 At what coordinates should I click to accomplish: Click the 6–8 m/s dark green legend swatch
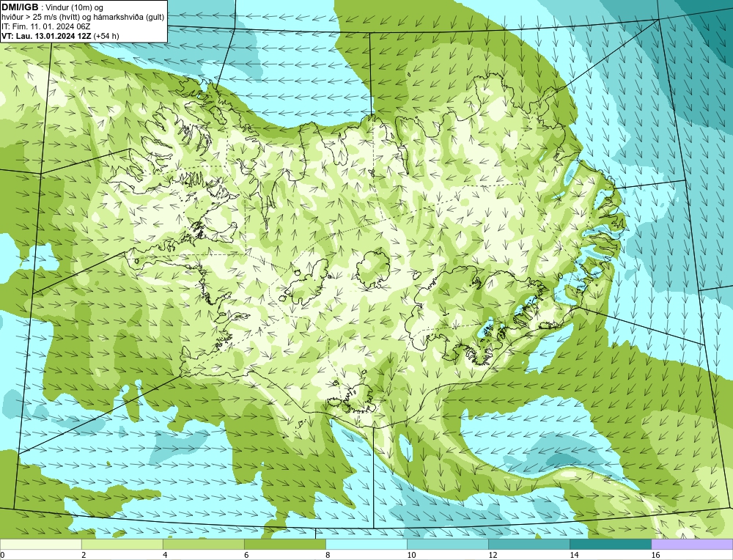pos(284,544)
